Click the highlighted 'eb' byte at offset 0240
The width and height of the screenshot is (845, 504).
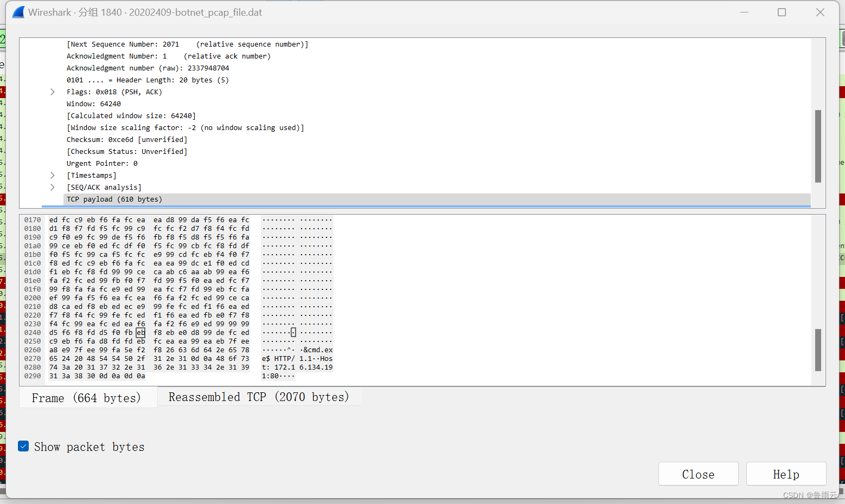(141, 333)
